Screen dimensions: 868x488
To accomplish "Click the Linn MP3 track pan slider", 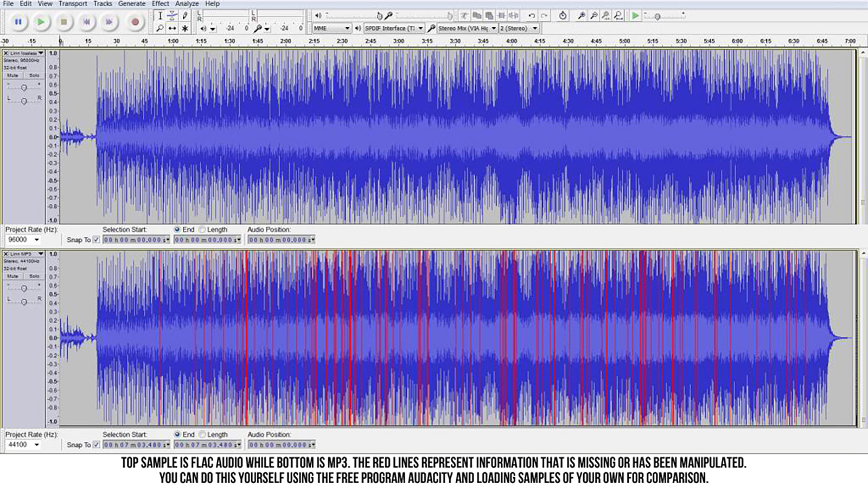I will click(x=24, y=301).
